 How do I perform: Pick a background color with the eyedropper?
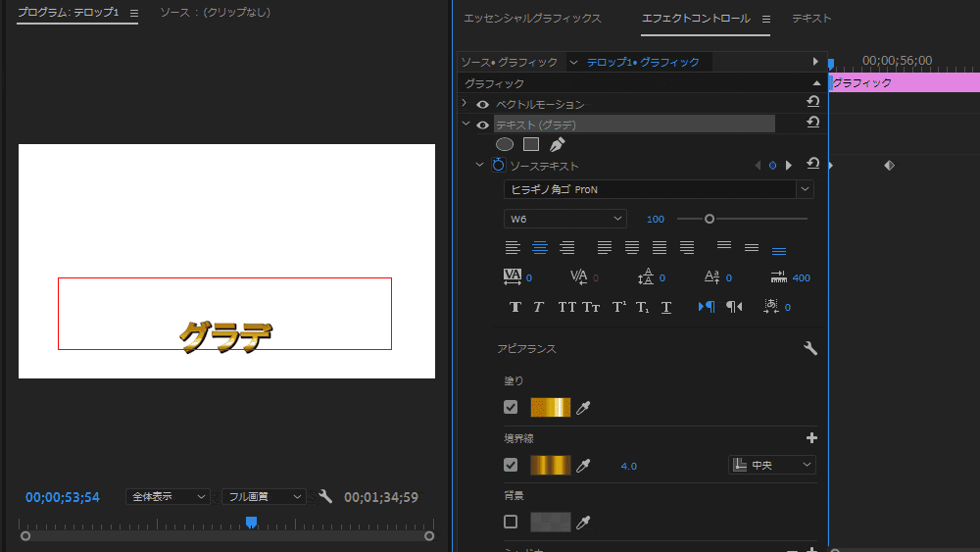[x=583, y=522]
